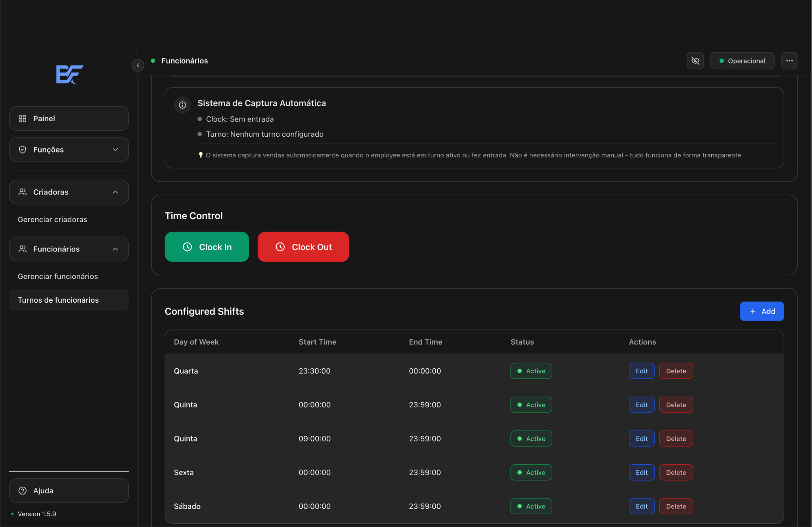This screenshot has width=812, height=527.
Task: Expand the Funções dropdown chevron
Action: [115, 149]
